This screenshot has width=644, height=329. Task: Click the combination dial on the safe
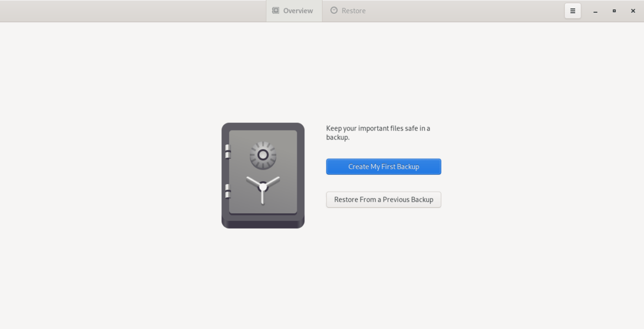tap(263, 155)
